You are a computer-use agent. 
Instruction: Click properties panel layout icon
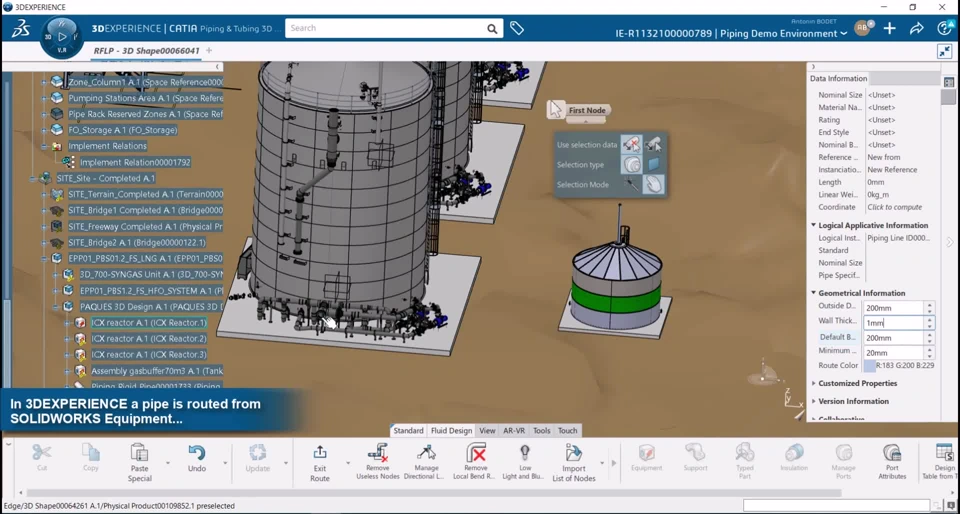(948, 82)
